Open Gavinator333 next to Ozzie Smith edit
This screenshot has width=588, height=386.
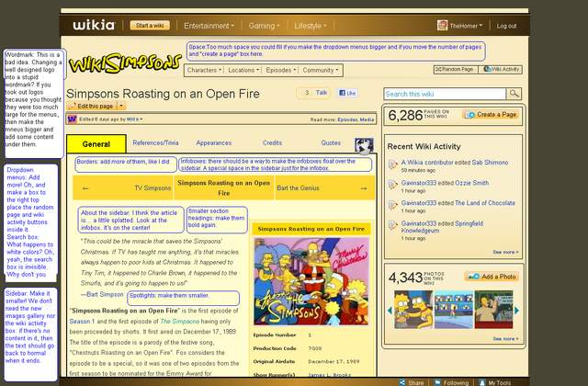coord(419,183)
